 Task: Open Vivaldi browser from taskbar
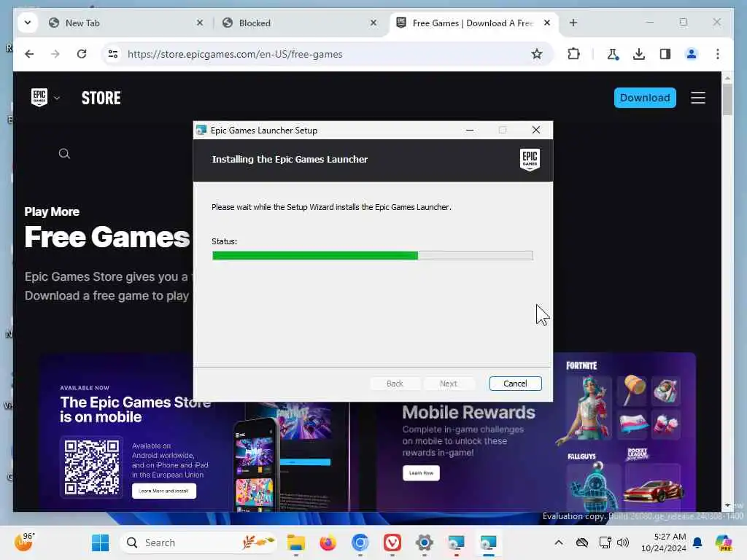tap(392, 542)
